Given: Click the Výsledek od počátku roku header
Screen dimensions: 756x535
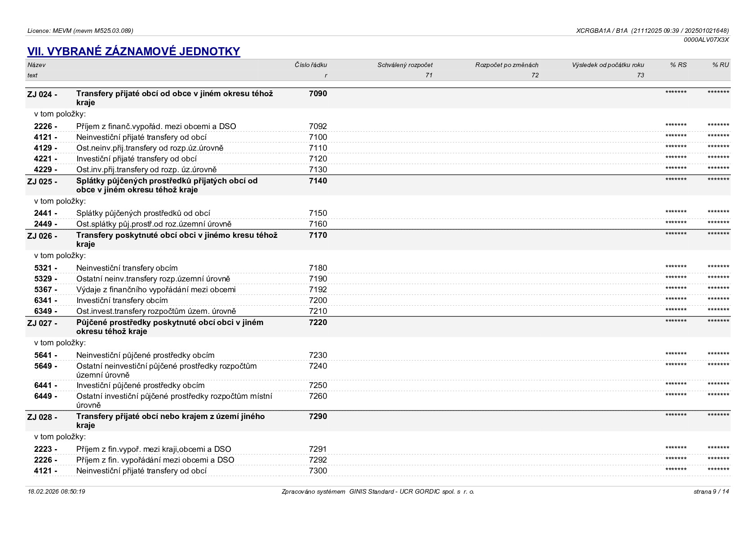Looking at the screenshot, I should (x=608, y=65).
